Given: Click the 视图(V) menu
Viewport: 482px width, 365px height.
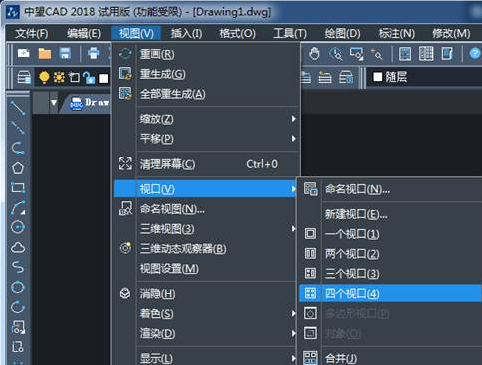Looking at the screenshot, I should (x=136, y=33).
